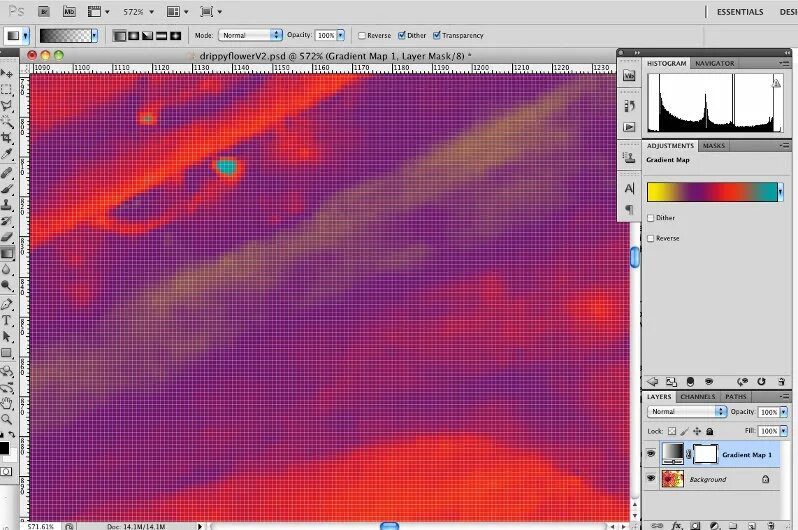Screen dimensions: 798x530
Task: Hide the Gradient Map 1 layer
Action: click(651, 453)
